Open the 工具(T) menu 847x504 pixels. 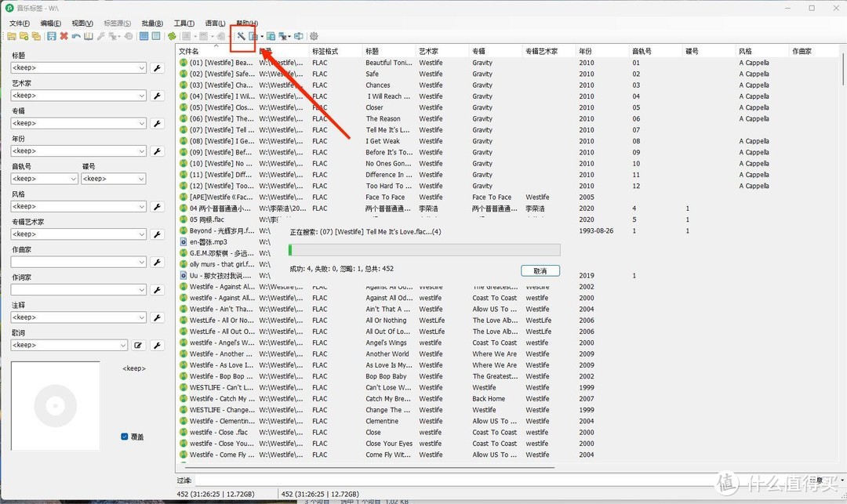[184, 24]
